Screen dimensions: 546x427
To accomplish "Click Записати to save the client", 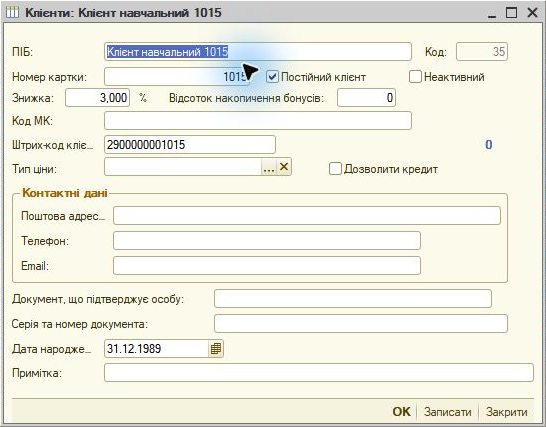I will [447, 412].
